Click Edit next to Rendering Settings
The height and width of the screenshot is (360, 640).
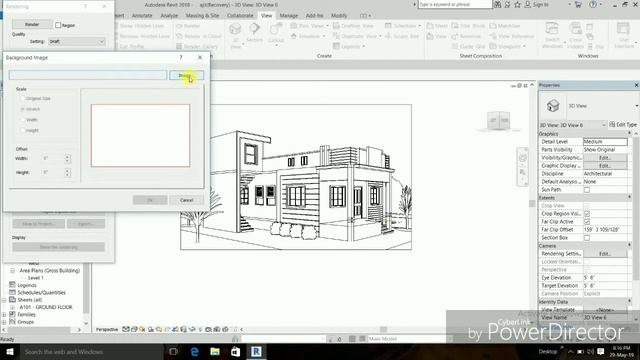click(605, 253)
